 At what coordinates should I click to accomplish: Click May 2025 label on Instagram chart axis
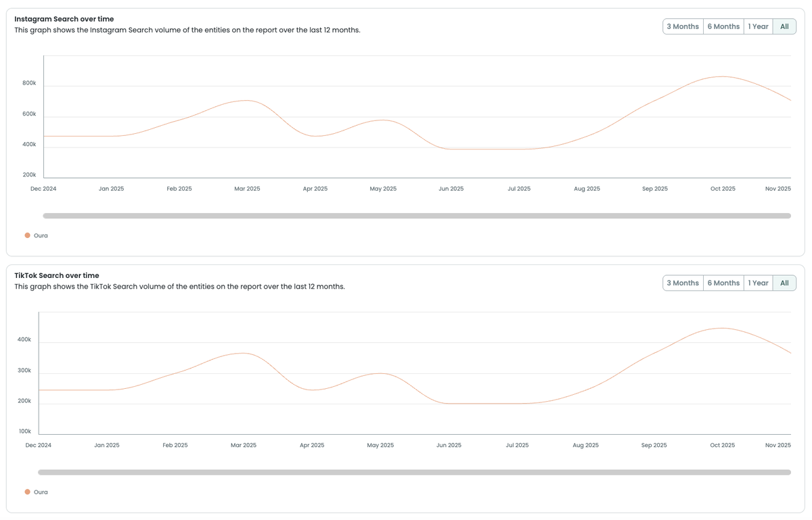(x=383, y=189)
